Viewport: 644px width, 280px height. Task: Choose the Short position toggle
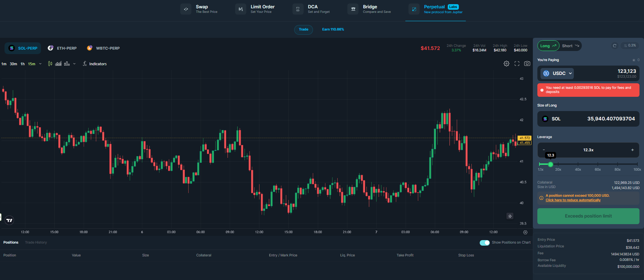click(x=570, y=46)
